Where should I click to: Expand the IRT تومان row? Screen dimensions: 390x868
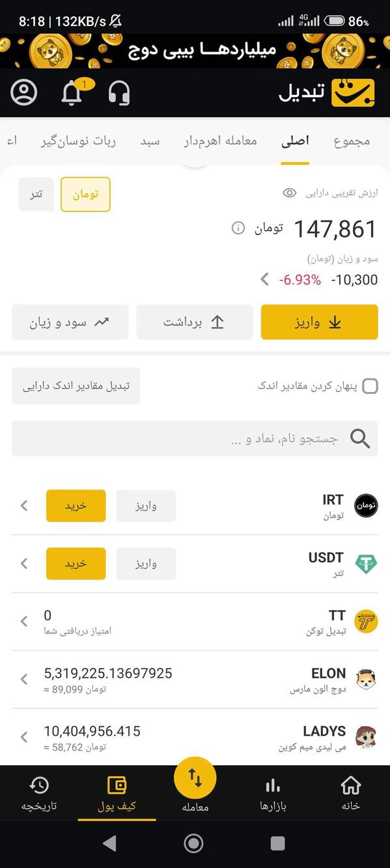point(24,505)
